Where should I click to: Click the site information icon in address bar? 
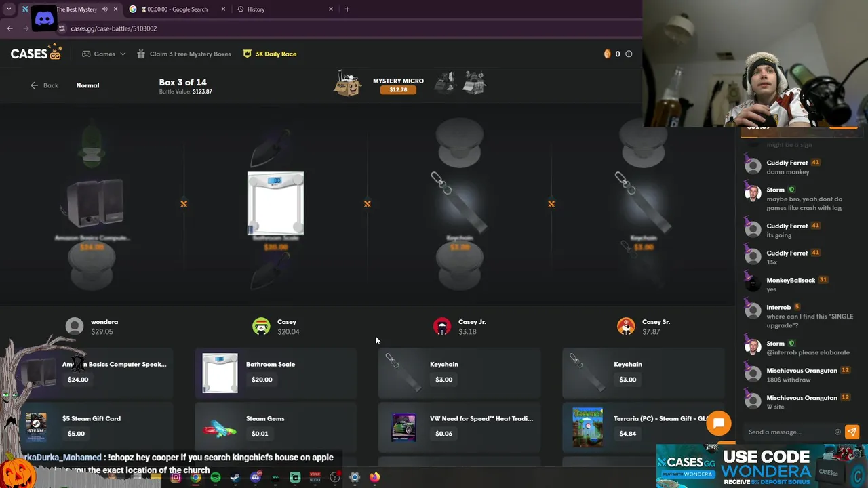(62, 28)
